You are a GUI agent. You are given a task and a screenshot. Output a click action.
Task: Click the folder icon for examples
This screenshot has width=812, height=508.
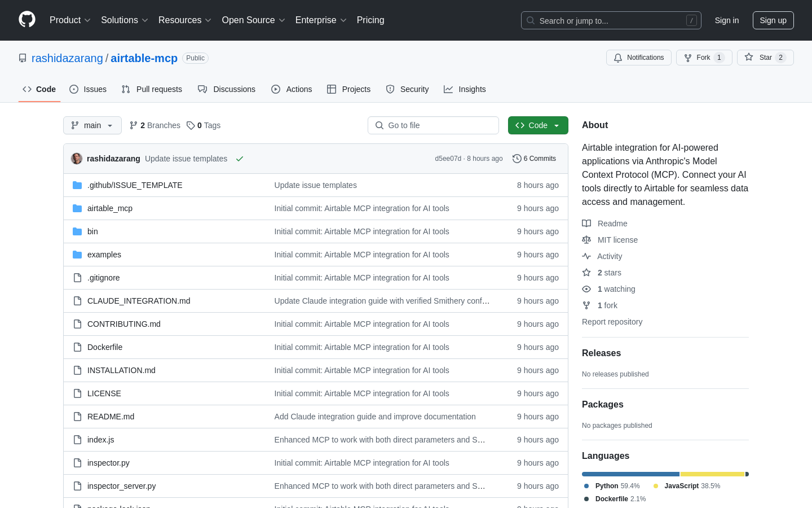tap(77, 255)
